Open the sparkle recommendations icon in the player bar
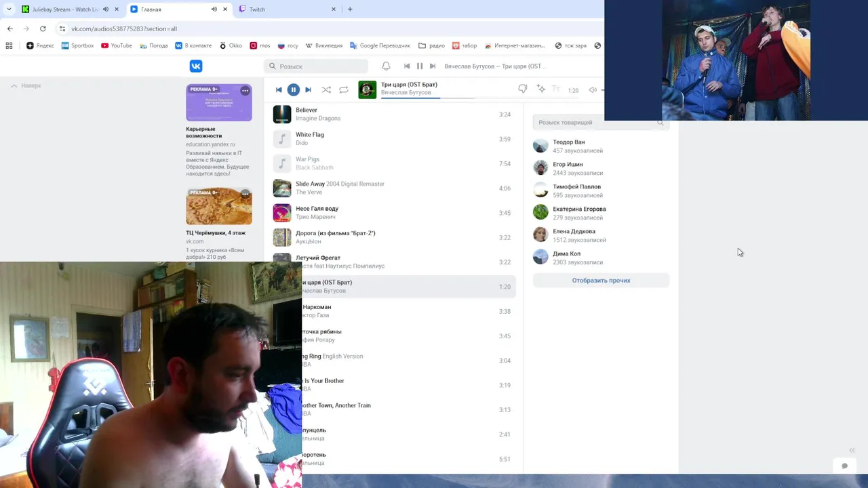 pos(540,89)
